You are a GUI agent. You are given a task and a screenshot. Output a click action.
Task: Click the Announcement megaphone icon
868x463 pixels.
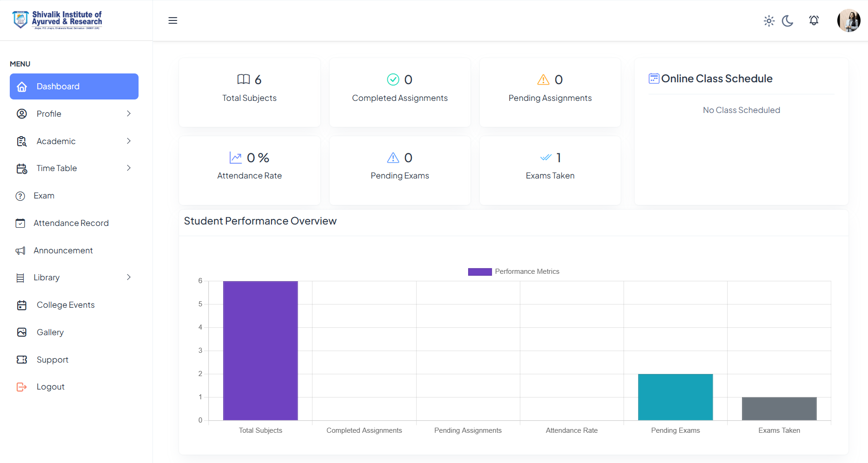coord(21,250)
